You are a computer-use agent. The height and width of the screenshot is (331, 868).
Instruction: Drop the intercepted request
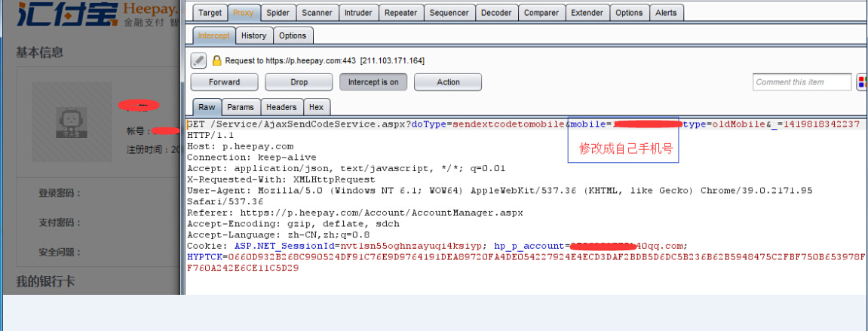click(x=299, y=82)
